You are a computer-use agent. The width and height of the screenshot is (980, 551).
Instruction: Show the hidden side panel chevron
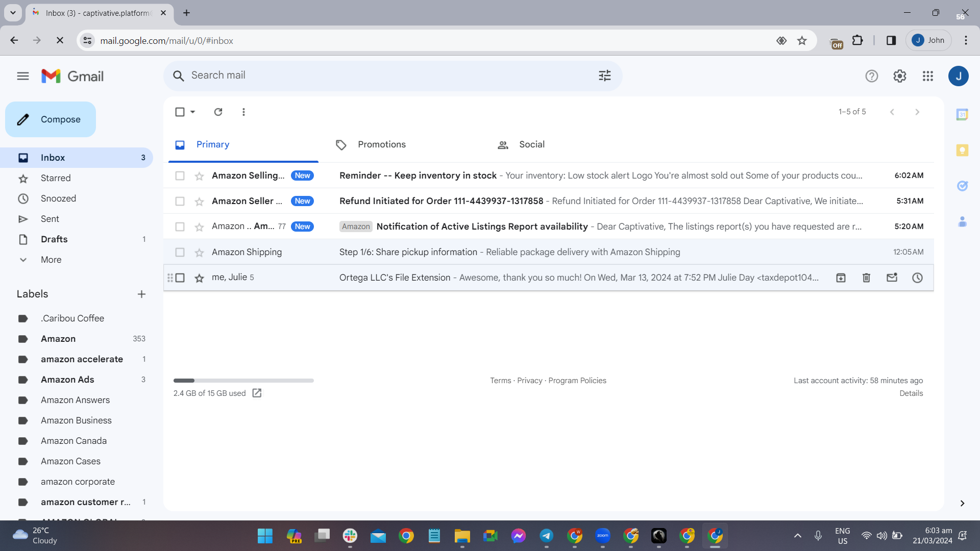962,504
